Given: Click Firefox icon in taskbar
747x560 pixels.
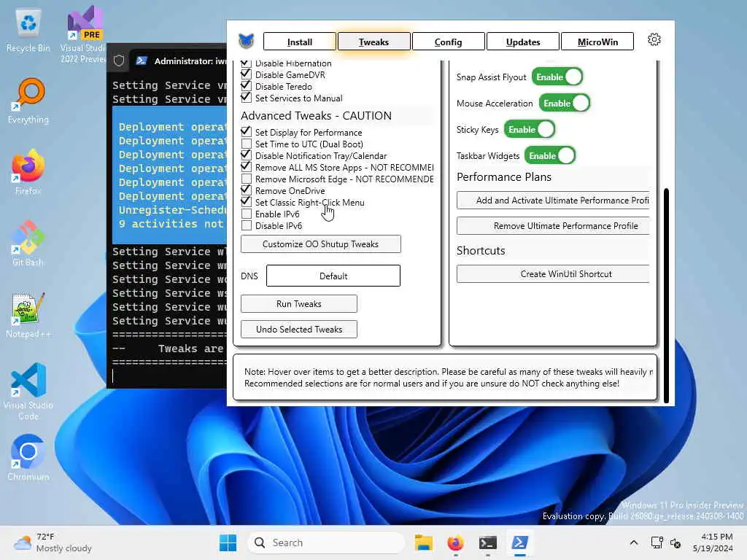Looking at the screenshot, I should pyautogui.click(x=455, y=542).
